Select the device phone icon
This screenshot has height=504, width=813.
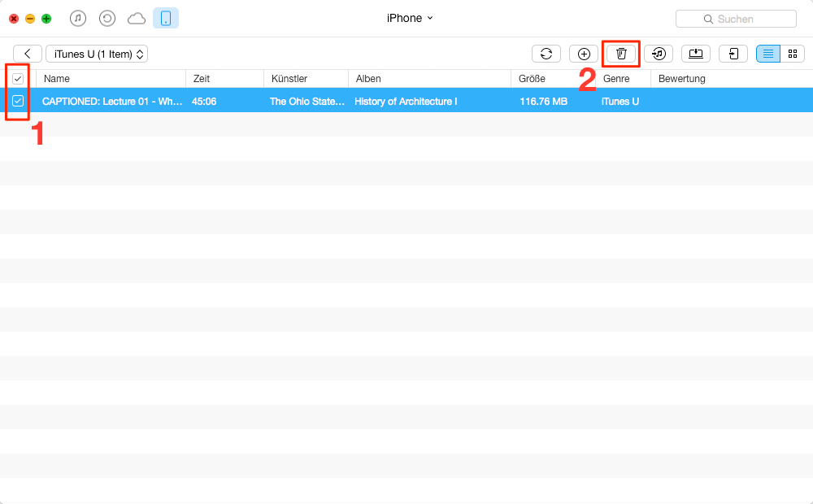(x=166, y=19)
